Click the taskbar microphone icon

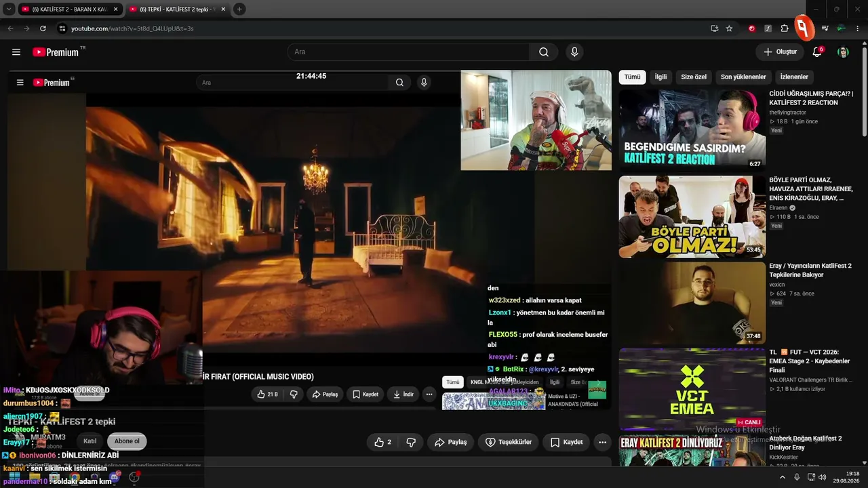click(x=797, y=477)
